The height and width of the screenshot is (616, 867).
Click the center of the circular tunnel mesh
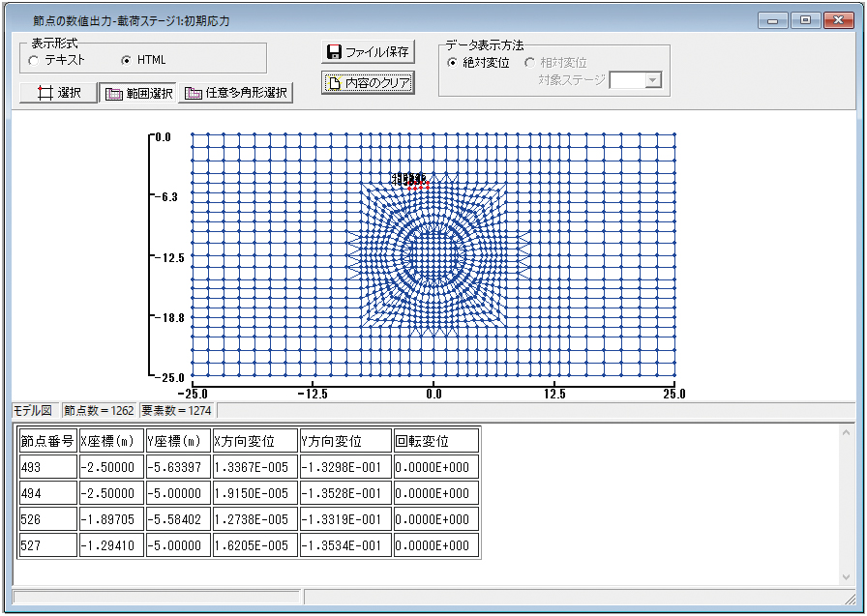coord(433,257)
